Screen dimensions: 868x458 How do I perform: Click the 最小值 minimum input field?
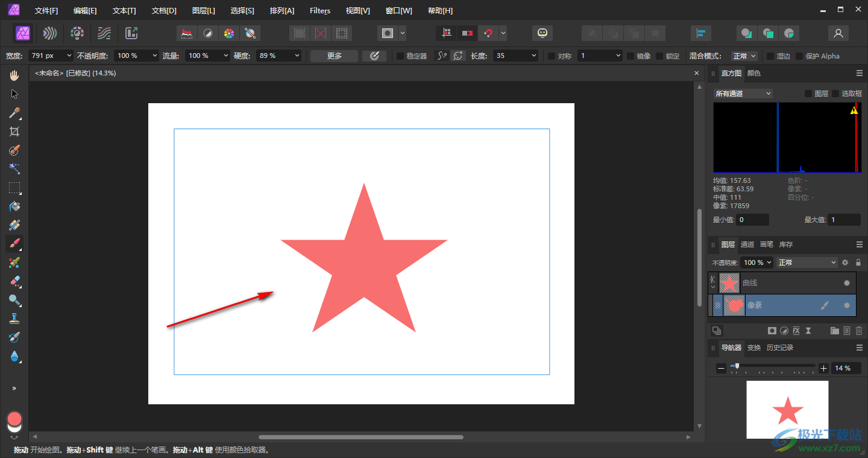pos(752,220)
